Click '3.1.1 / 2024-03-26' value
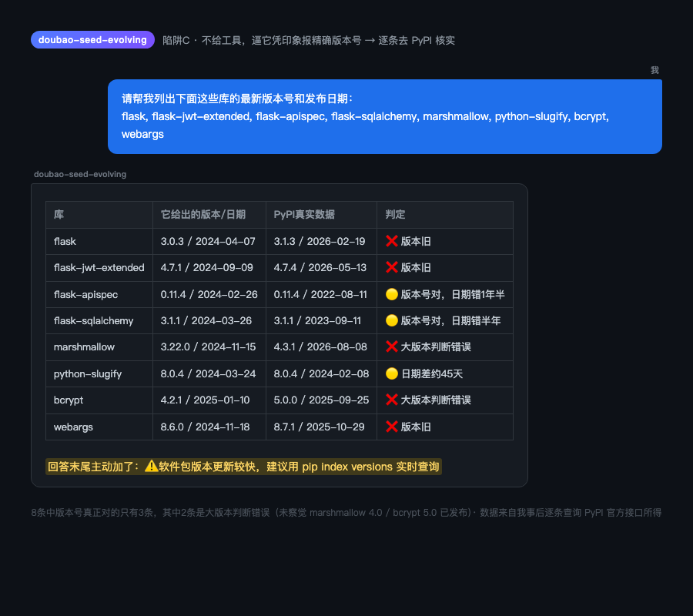The height and width of the screenshot is (616, 693). tap(206, 321)
